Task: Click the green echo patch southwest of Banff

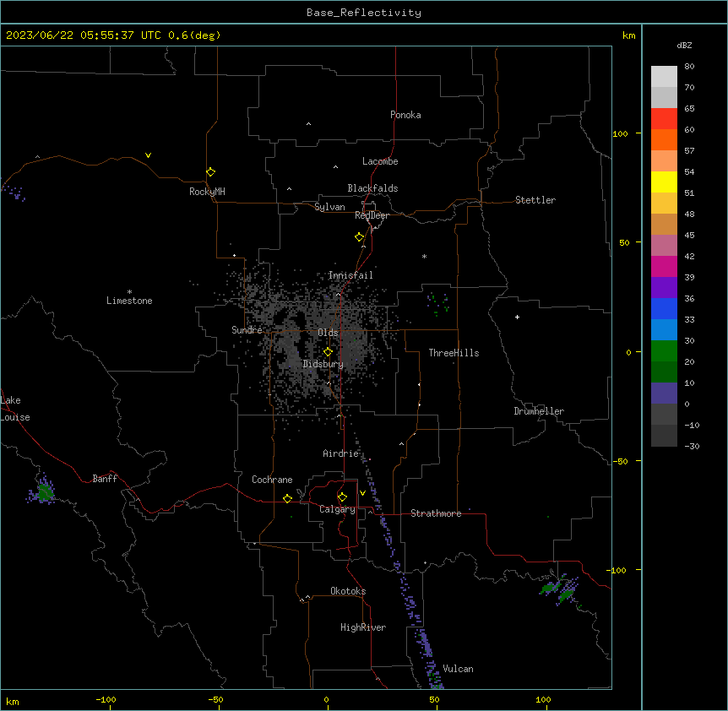Action: tap(45, 492)
